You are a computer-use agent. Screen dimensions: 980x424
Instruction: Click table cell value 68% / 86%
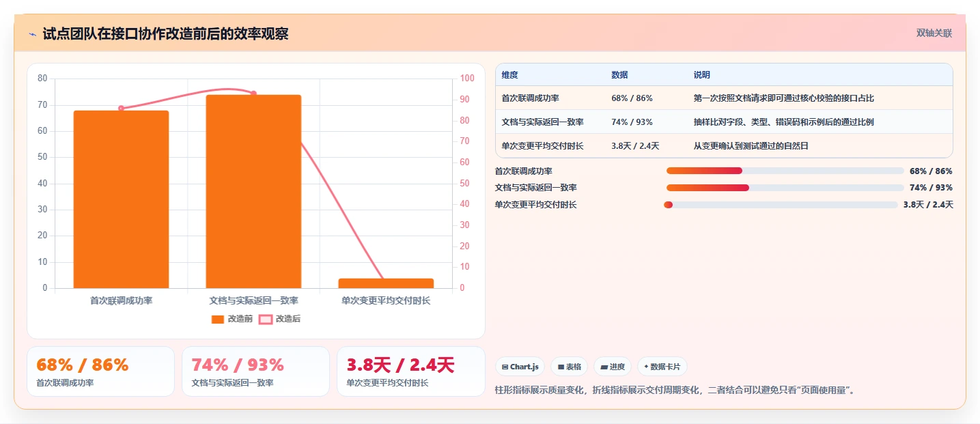632,98
